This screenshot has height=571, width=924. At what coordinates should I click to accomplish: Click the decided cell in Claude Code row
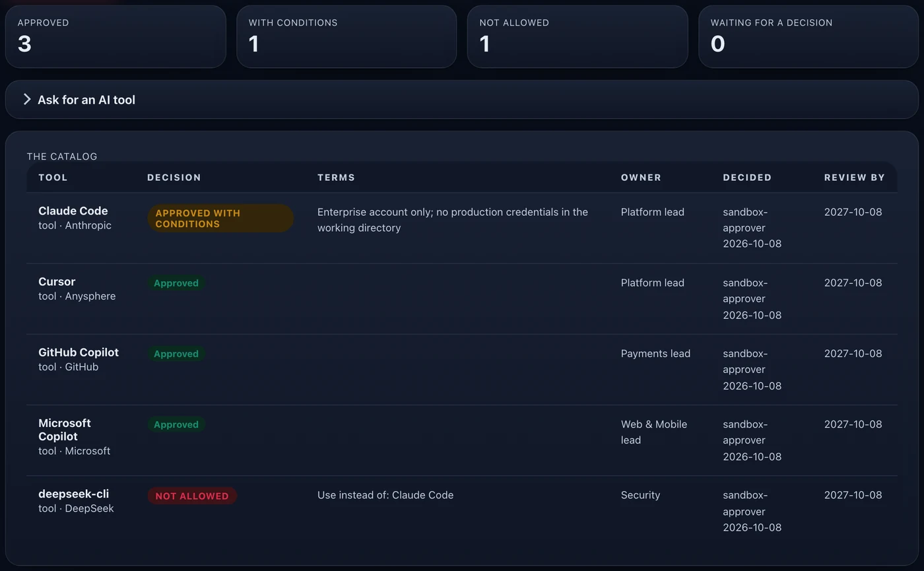pos(752,228)
